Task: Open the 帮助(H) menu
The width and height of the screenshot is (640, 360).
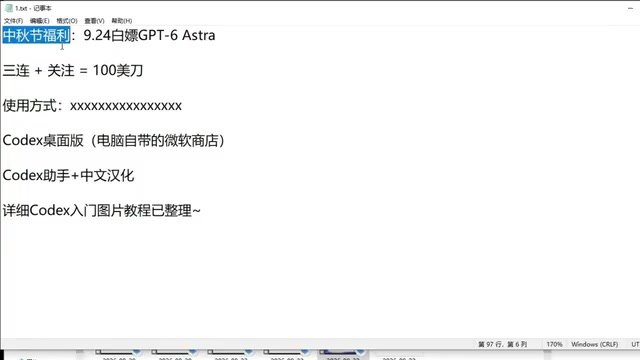Action: coord(122,21)
